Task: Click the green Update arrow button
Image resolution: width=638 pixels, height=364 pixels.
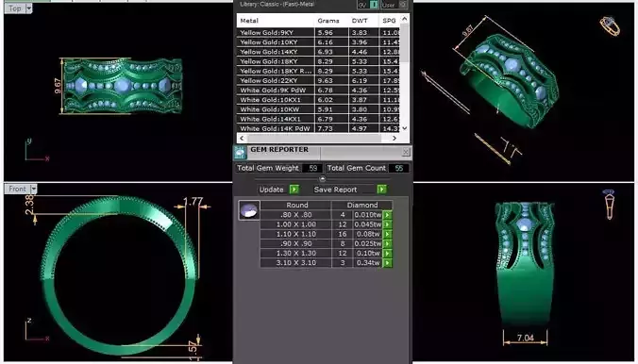Action: [x=294, y=190]
